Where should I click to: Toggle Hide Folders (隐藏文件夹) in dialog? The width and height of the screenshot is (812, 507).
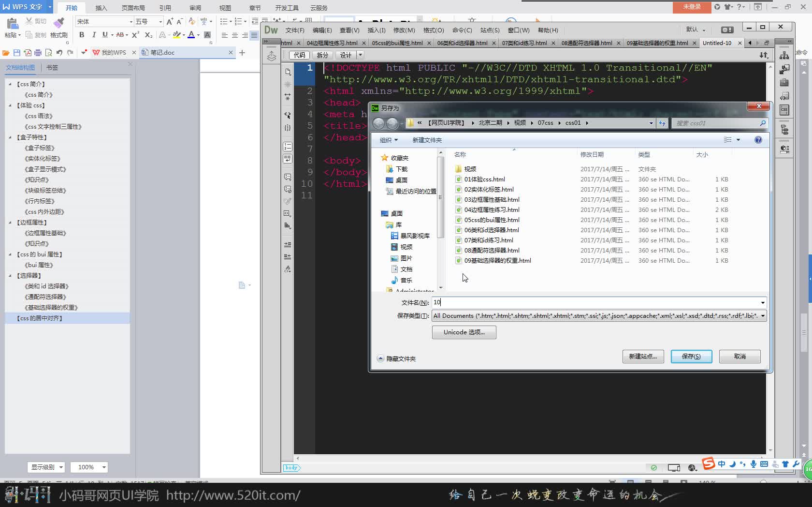point(396,358)
